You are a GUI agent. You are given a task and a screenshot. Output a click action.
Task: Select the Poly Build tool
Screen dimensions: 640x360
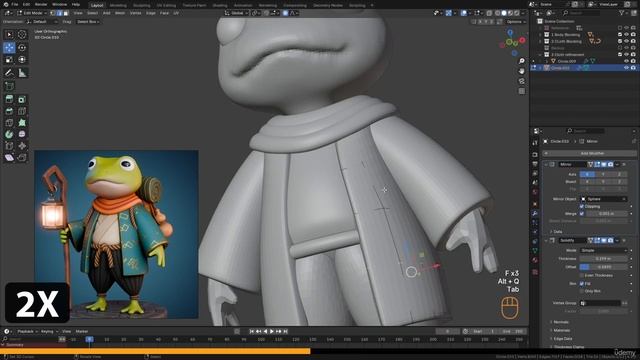(22, 122)
